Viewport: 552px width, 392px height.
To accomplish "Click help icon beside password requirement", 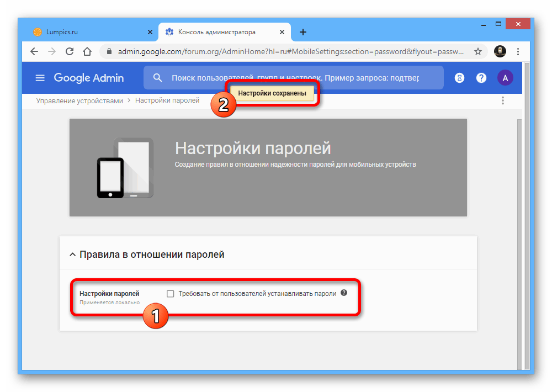I will coord(344,293).
